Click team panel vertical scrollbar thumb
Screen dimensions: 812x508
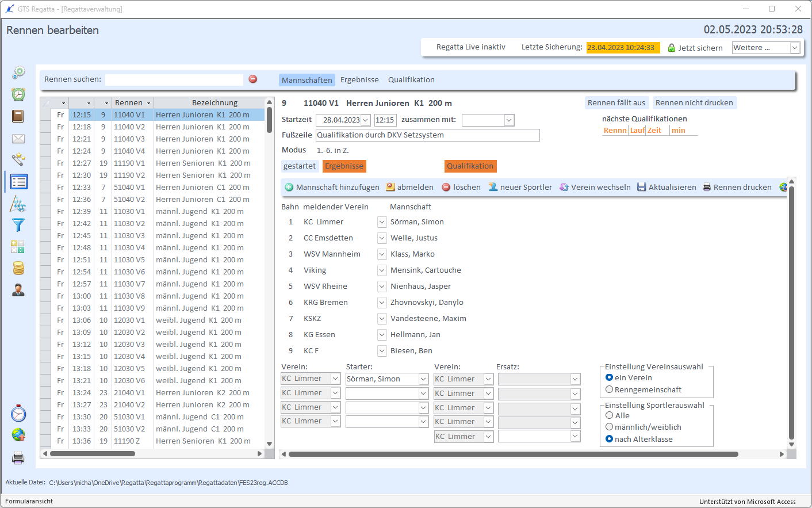point(791,312)
